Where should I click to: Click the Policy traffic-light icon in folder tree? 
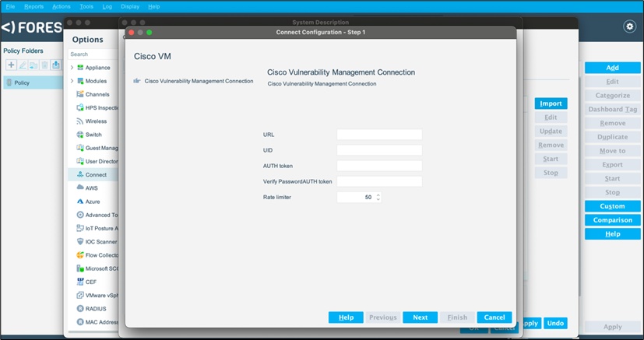(9, 82)
